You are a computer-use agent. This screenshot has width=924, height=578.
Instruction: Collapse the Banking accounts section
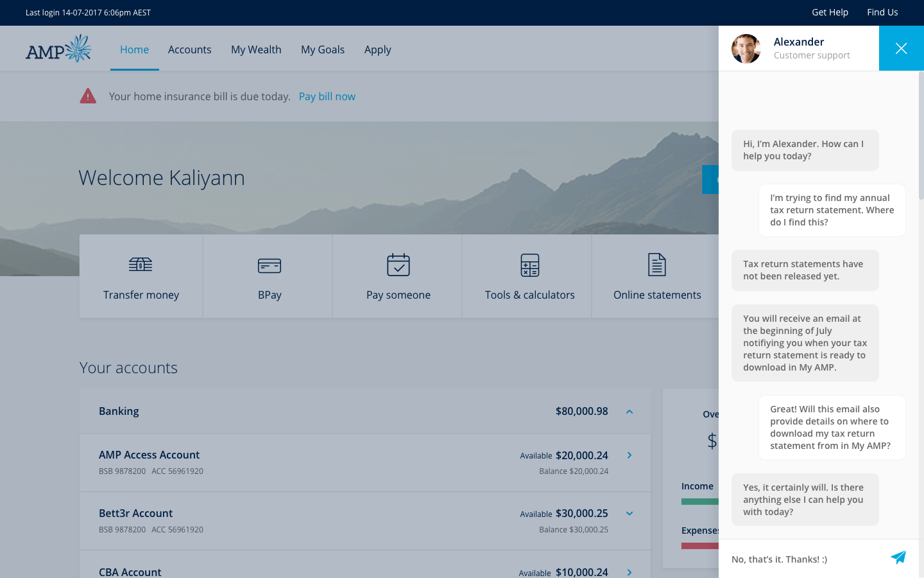point(629,412)
